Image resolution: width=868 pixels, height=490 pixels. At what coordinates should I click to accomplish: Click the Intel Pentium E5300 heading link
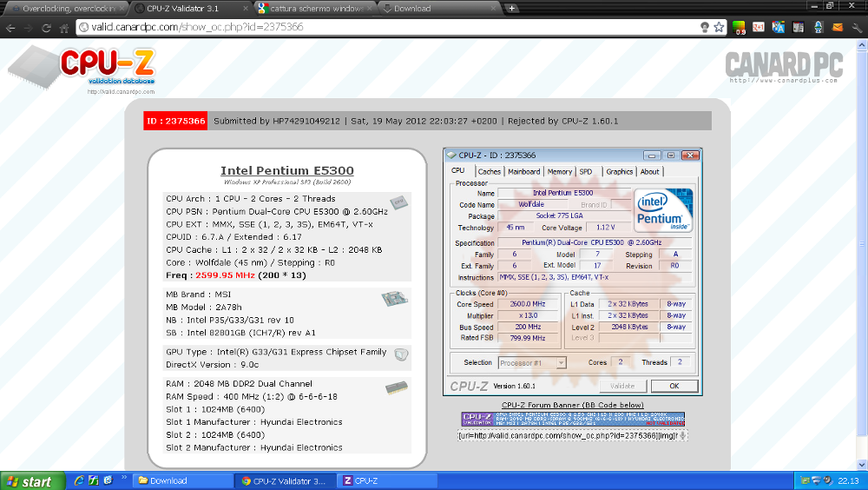click(286, 171)
